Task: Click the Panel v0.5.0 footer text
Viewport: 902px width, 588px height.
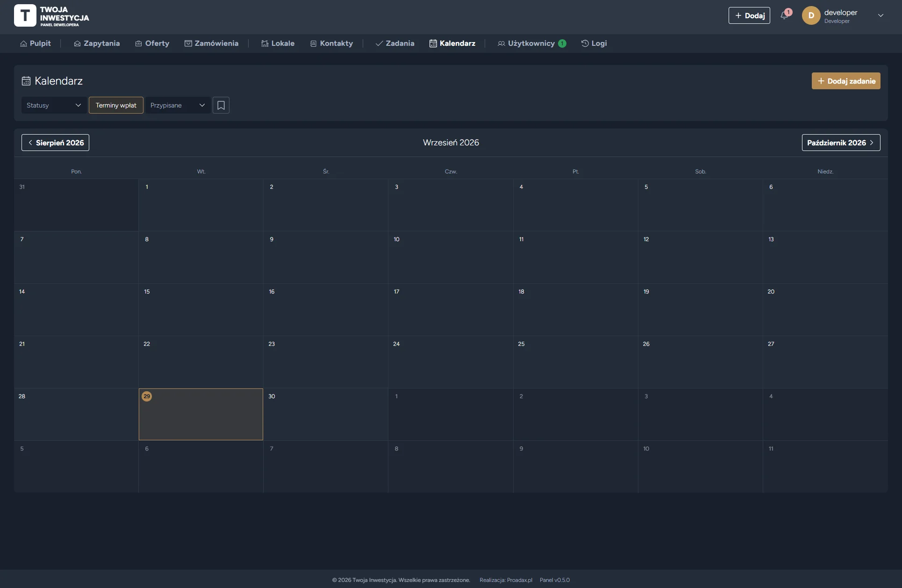Action: click(555, 580)
